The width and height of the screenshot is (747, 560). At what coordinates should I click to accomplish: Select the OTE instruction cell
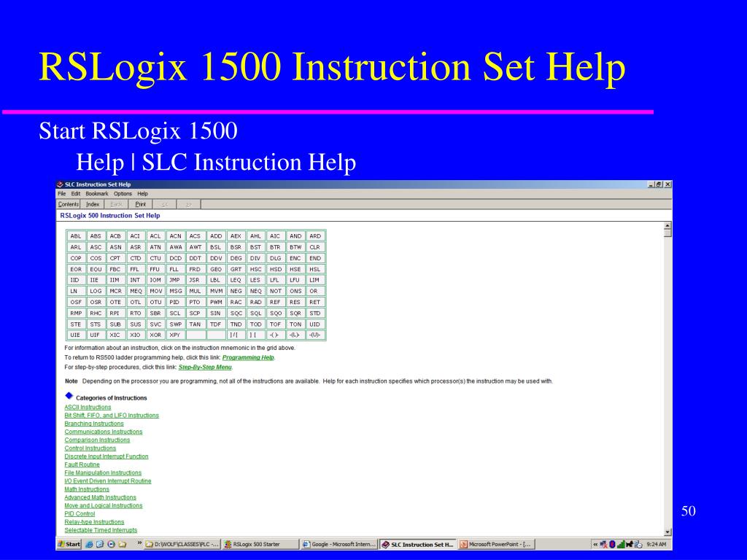click(x=115, y=302)
